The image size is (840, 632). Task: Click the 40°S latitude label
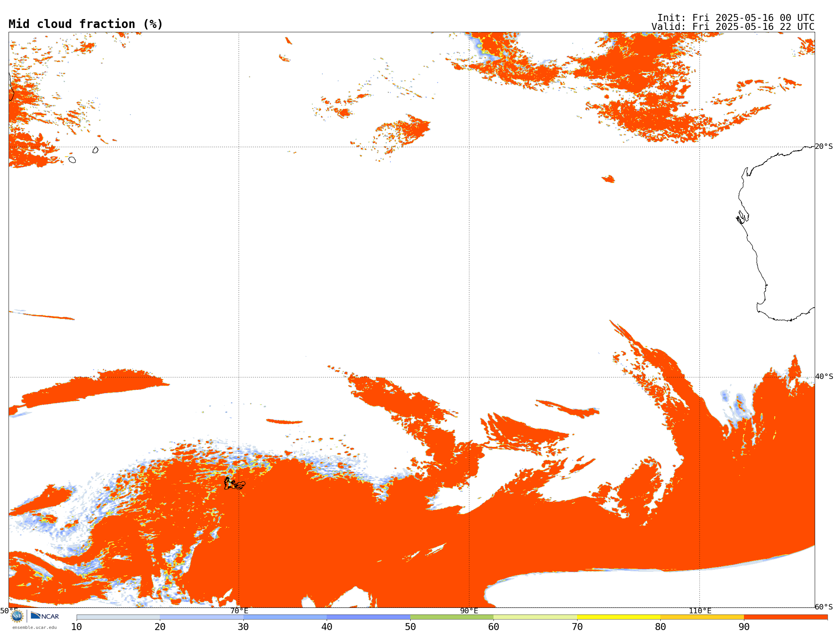click(824, 377)
